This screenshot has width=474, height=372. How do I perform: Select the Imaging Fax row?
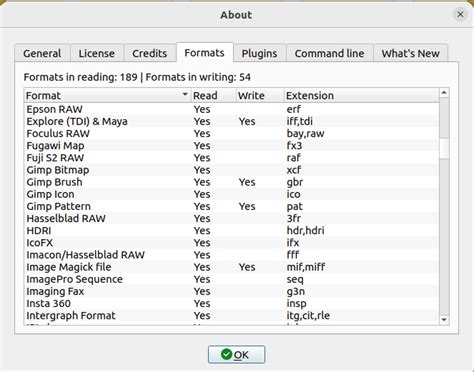click(232, 291)
